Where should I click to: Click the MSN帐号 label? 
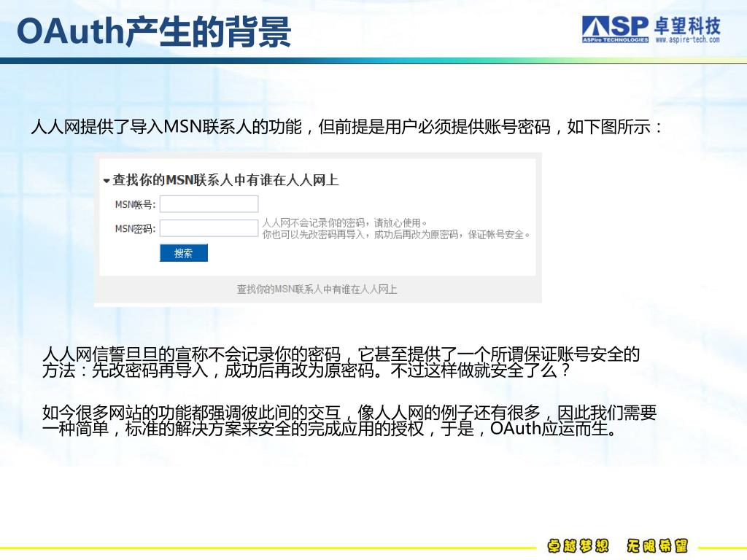click(135, 204)
